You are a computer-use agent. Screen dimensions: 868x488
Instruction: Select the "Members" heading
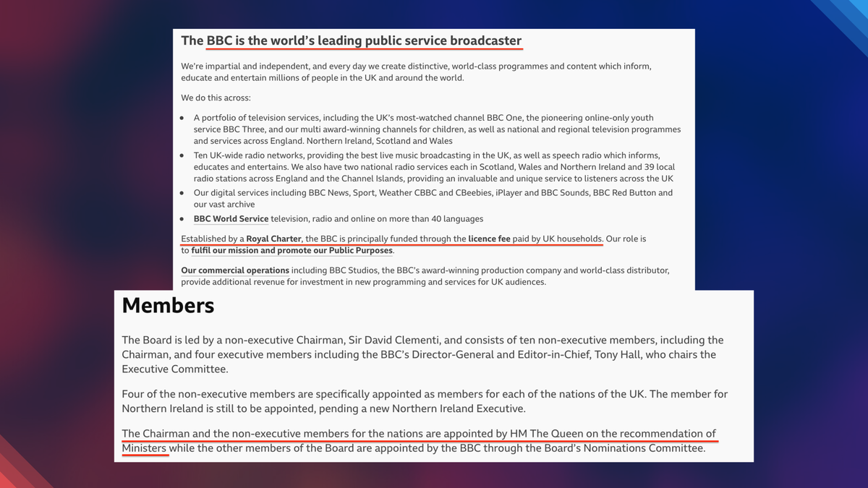click(168, 306)
